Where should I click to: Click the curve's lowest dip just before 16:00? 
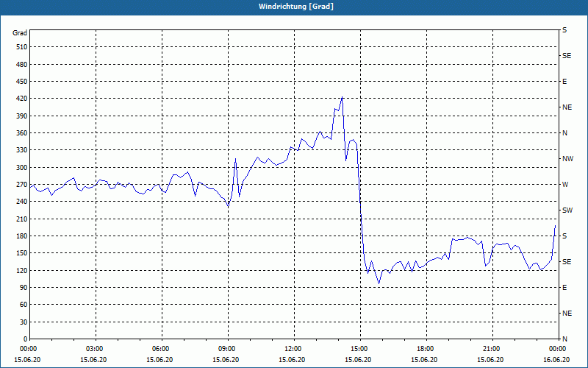(x=379, y=283)
